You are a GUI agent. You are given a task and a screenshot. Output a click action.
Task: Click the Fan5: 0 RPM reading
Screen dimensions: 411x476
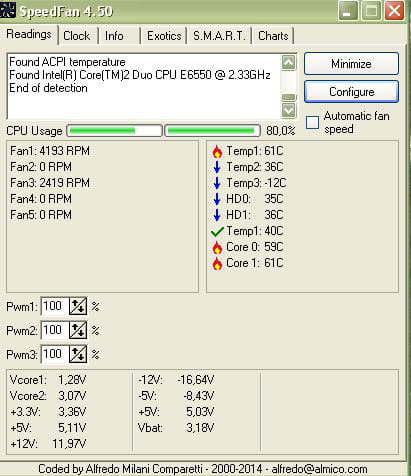[x=41, y=215]
